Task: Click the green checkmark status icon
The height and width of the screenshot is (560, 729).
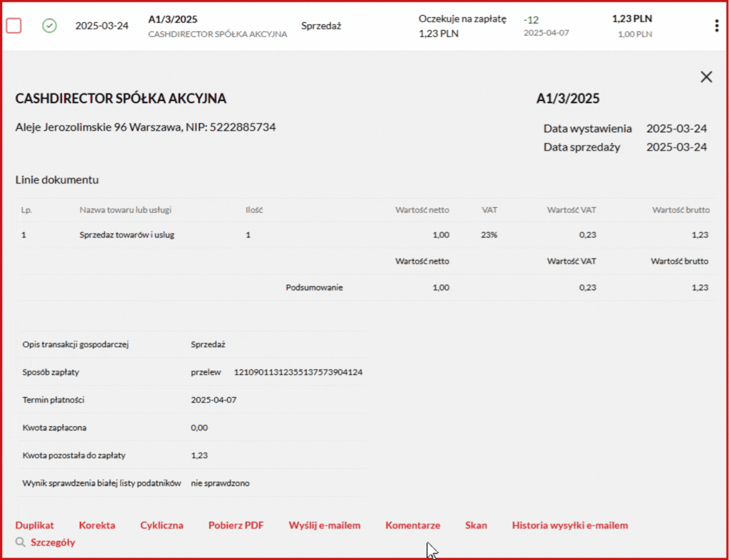Action: point(49,26)
